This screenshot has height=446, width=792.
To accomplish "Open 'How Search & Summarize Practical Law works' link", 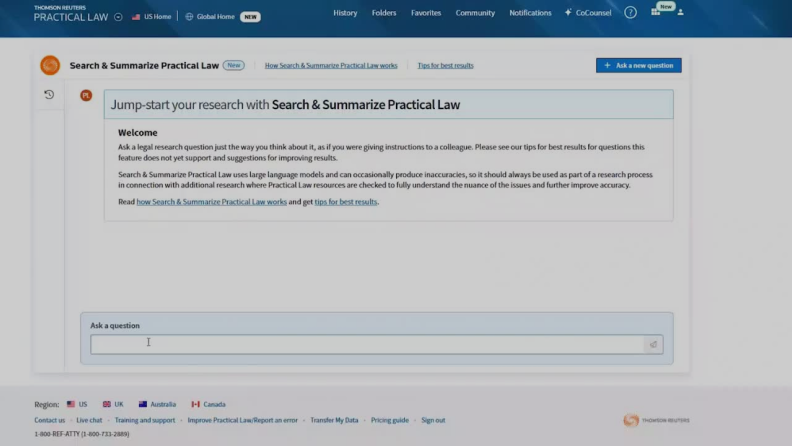I will [331, 66].
